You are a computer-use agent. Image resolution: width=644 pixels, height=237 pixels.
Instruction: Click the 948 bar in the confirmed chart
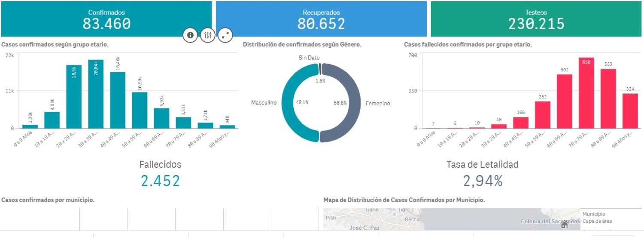[x=227, y=126]
